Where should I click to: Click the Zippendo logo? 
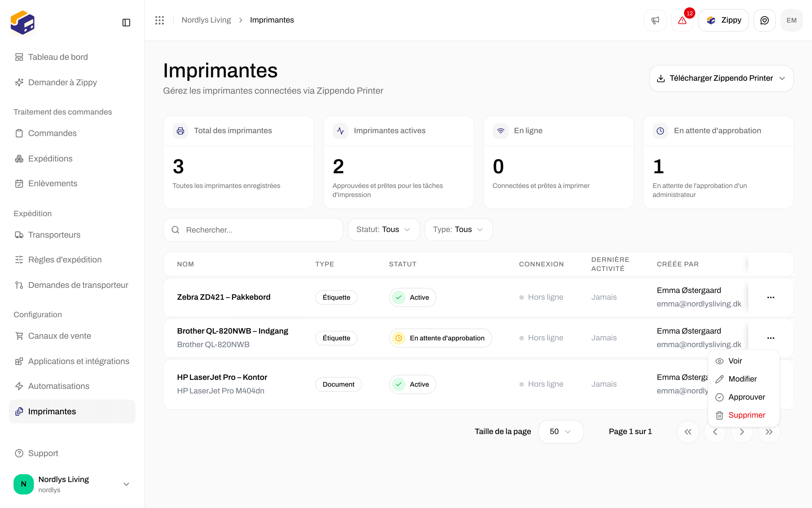(23, 23)
